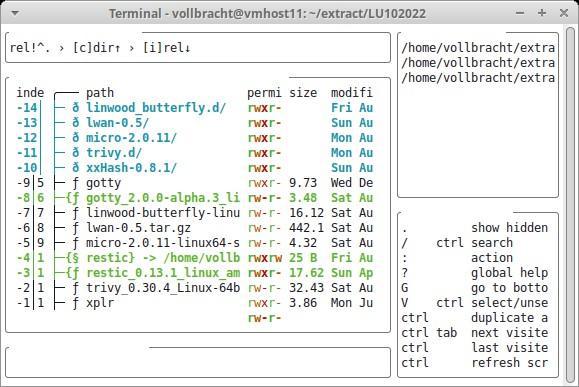Close the Terminal window

coord(564,13)
